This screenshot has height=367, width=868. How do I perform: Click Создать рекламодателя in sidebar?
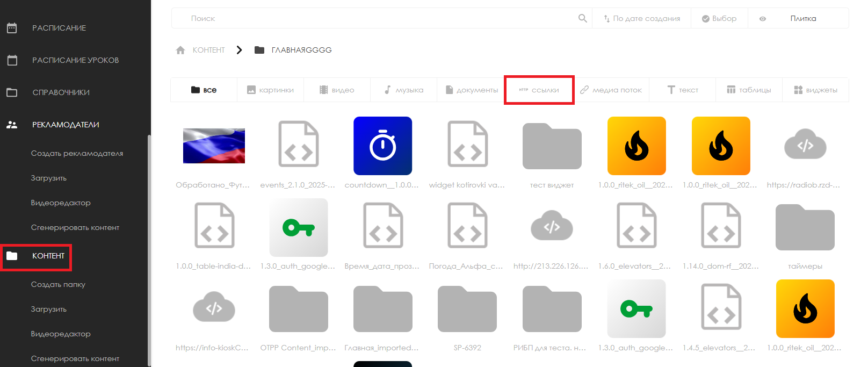pos(77,153)
